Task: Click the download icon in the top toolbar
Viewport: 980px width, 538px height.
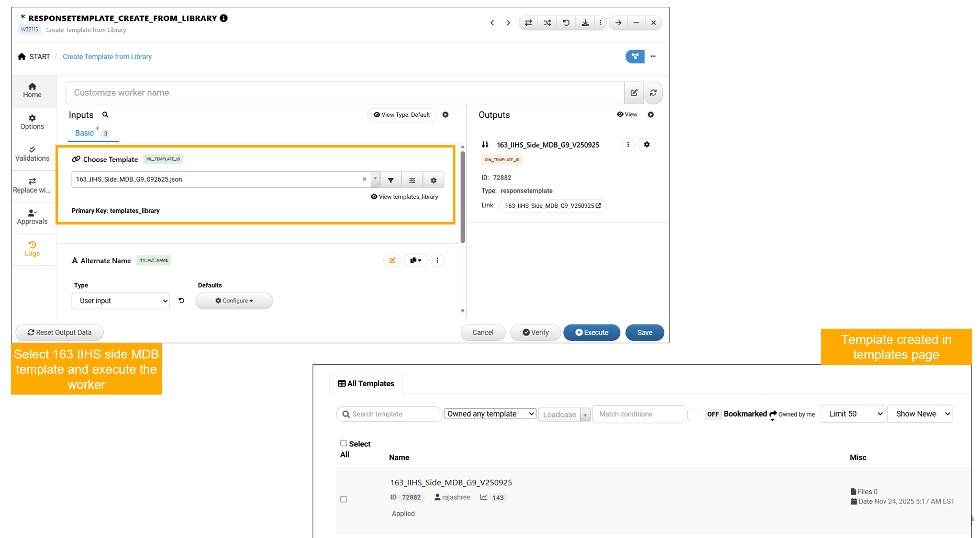Action: click(x=585, y=23)
